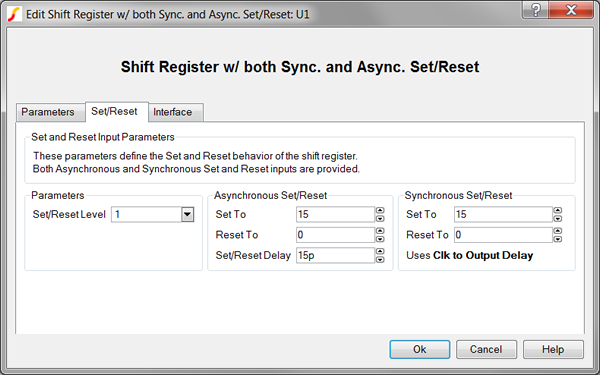Image resolution: width=600 pixels, height=375 pixels.
Task: Switch to the Parameters tab
Action: 48,112
